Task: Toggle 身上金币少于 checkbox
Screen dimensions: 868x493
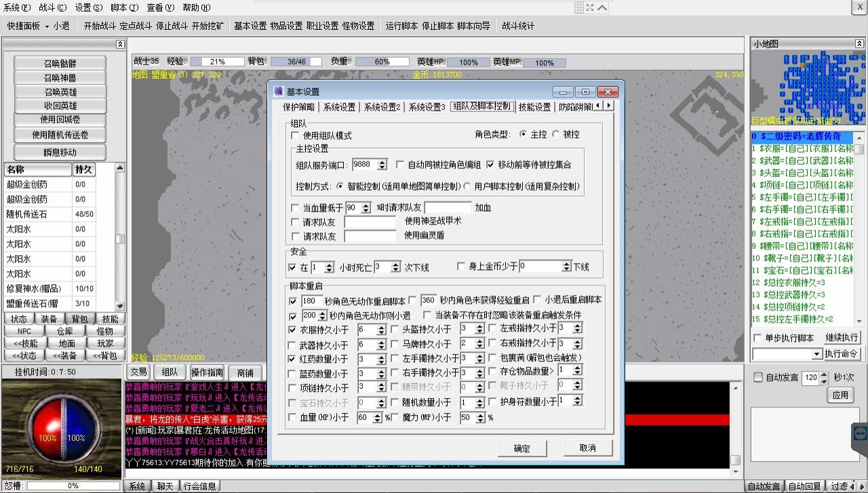Action: click(x=461, y=267)
